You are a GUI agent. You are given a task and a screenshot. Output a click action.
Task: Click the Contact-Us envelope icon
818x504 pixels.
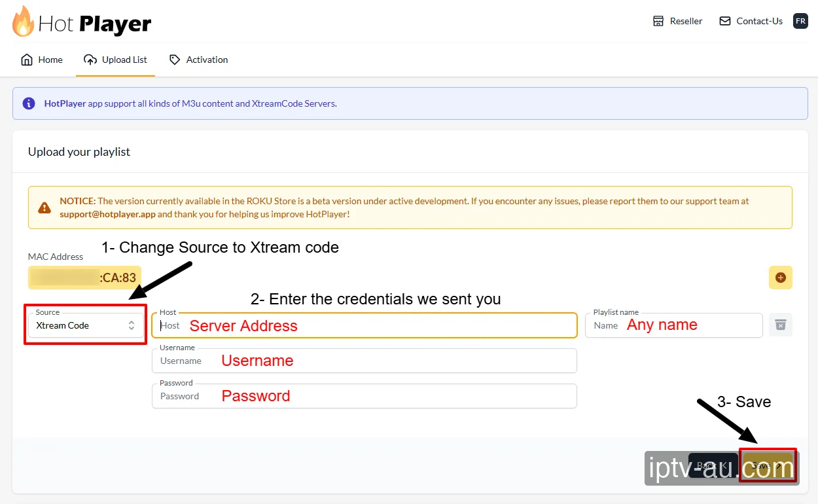coord(724,21)
